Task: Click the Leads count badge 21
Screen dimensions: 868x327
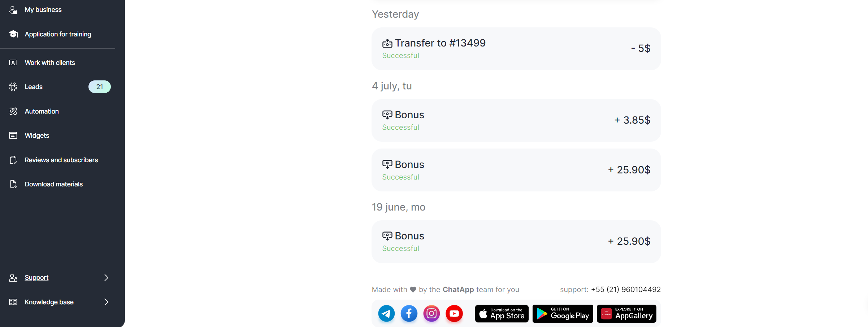Action: point(100,87)
